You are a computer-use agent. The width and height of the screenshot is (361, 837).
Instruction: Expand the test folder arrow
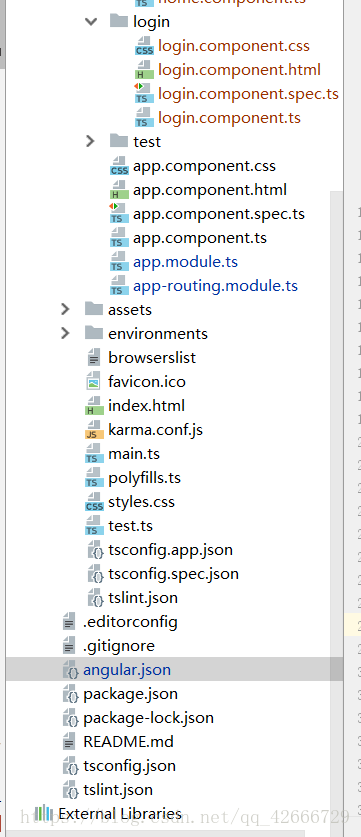click(90, 141)
